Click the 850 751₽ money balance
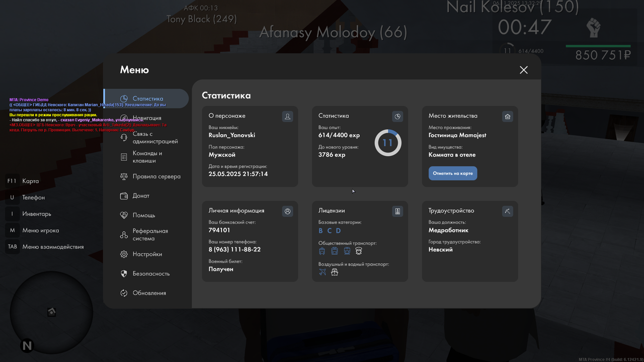Viewport: 644px width, 362px height. point(603,55)
